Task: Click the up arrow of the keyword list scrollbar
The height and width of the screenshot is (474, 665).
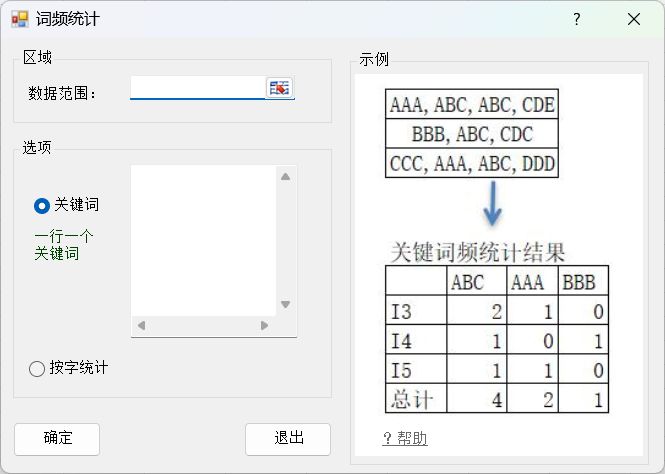Action: [285, 177]
